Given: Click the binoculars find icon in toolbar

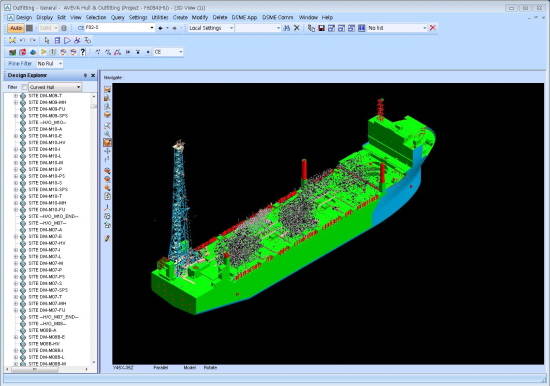Looking at the screenshot, I should tap(287, 28).
